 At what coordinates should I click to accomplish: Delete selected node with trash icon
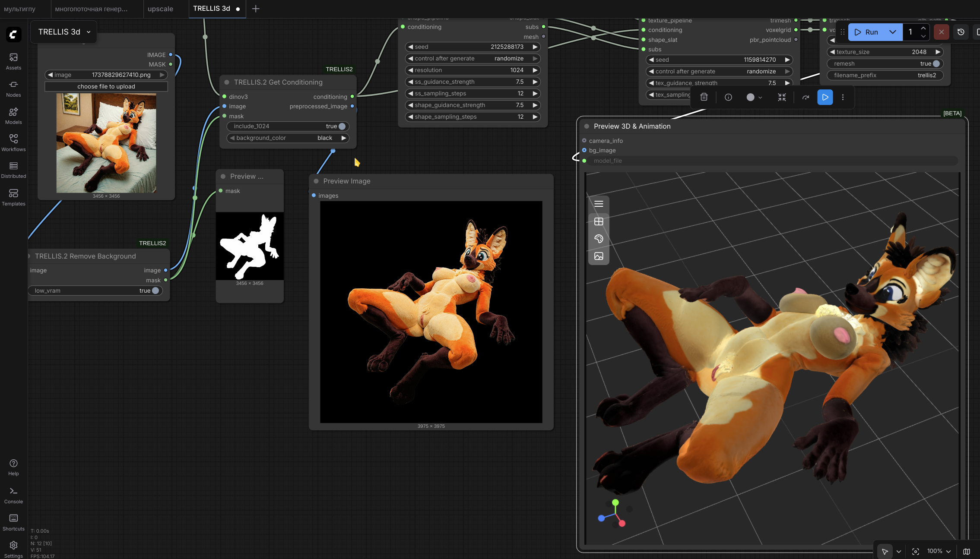[704, 97]
